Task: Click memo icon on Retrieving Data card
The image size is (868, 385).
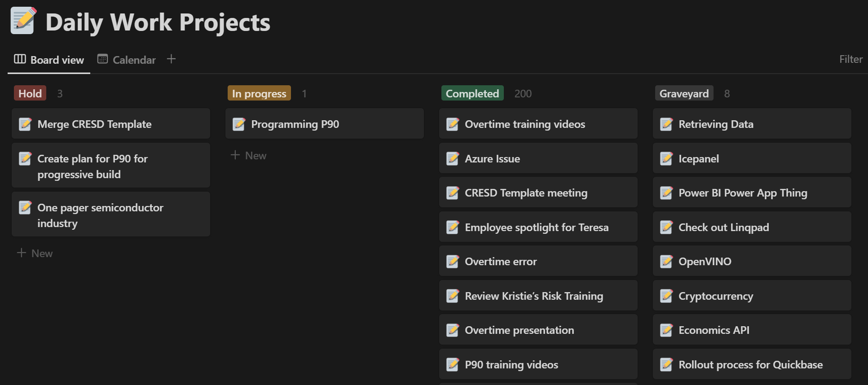Action: 666,124
